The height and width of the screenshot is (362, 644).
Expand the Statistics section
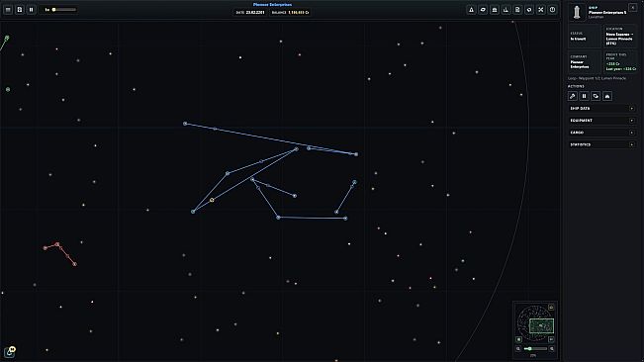[x=602, y=144]
